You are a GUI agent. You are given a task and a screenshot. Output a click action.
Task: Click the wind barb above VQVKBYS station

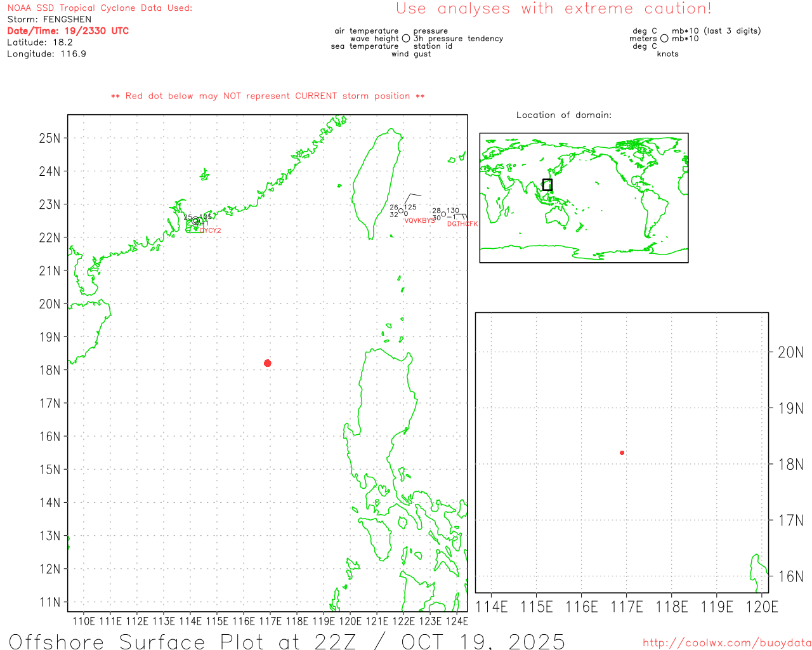(412, 198)
